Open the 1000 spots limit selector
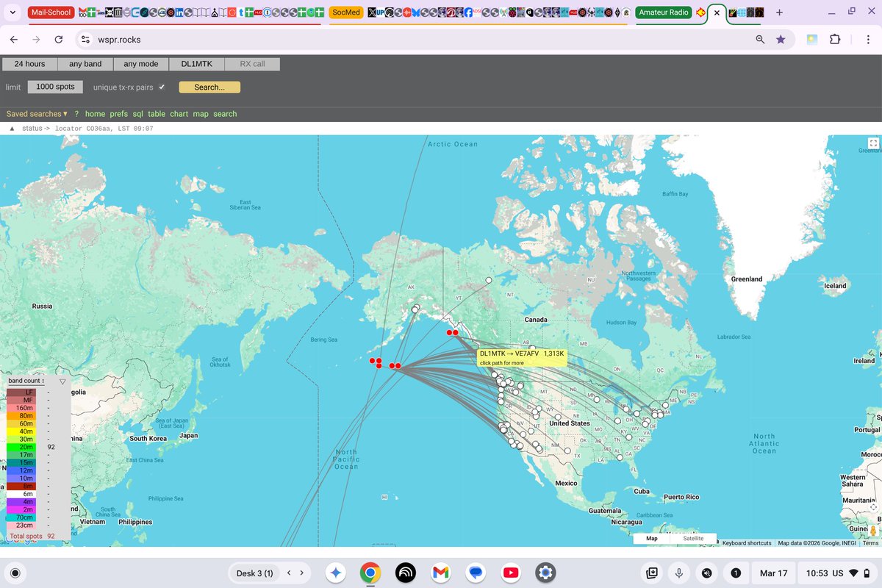Screen dimensions: 882x588 tap(55, 87)
